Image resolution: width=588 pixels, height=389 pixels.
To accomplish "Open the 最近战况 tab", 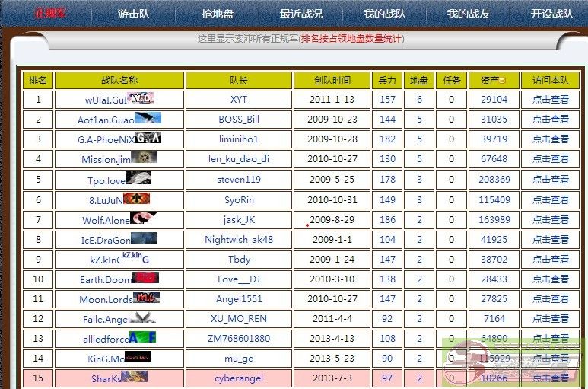I will pos(300,14).
